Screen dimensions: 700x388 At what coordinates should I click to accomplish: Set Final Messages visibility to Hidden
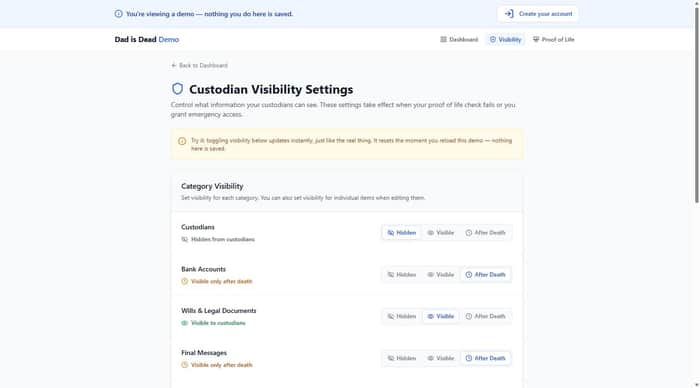coord(402,358)
